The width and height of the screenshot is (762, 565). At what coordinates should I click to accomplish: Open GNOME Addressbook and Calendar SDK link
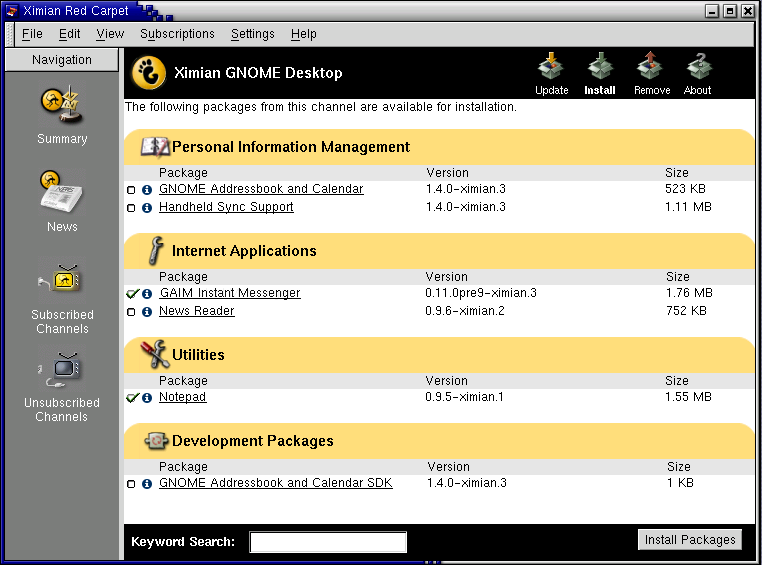pyautogui.click(x=276, y=483)
